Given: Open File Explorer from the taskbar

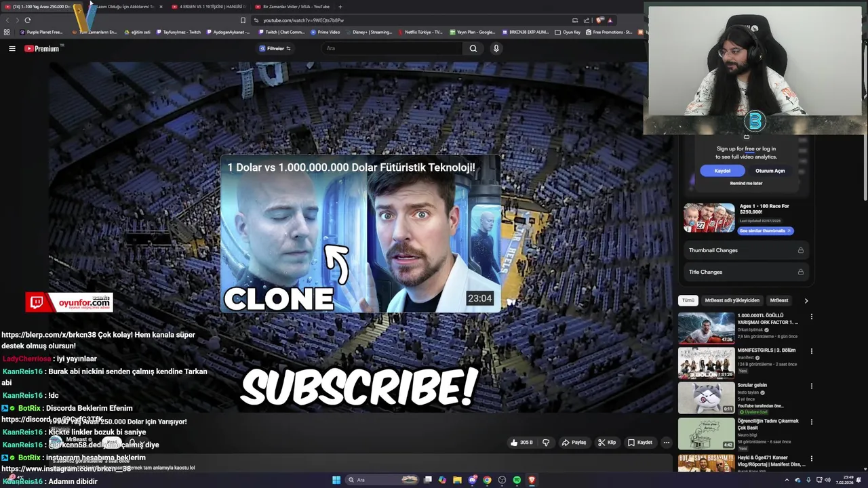Looking at the screenshot, I should pyautogui.click(x=457, y=480).
